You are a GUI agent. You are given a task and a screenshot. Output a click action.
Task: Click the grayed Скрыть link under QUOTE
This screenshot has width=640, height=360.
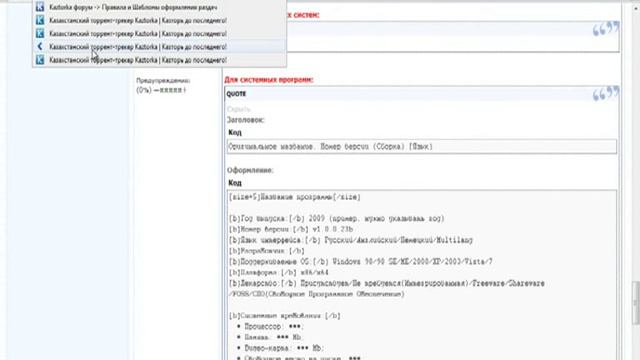pos(238,109)
